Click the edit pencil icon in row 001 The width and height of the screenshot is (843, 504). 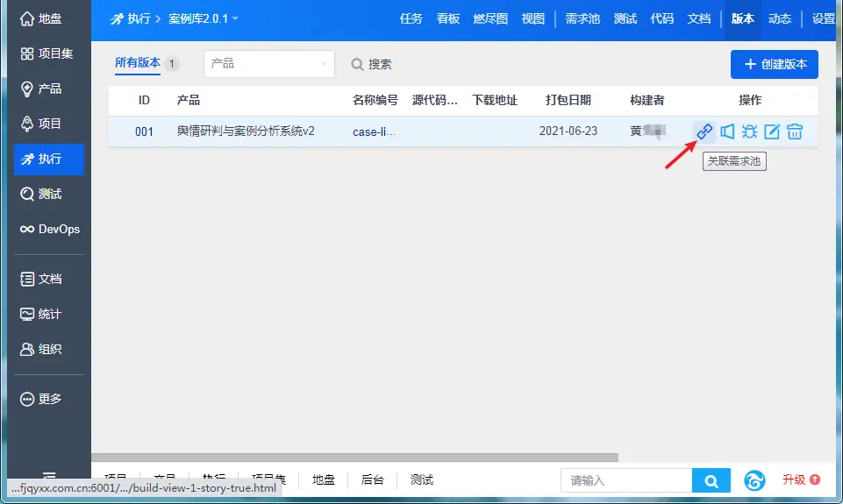772,131
